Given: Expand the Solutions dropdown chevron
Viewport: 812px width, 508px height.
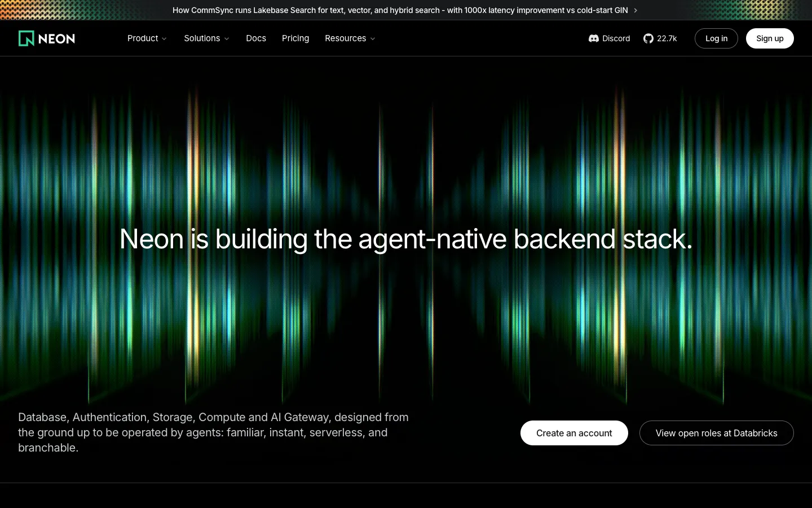Looking at the screenshot, I should (x=227, y=39).
